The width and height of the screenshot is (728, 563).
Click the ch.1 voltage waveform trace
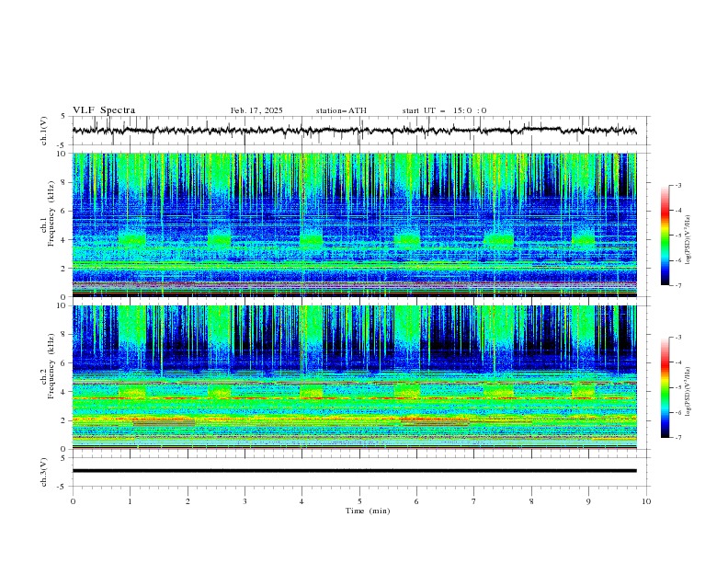tap(354, 131)
